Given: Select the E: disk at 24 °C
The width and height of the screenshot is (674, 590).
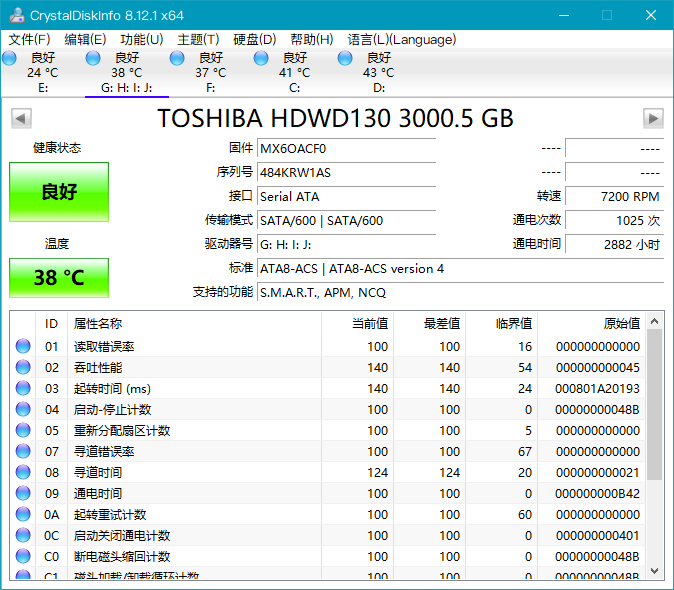Looking at the screenshot, I should 43,73.
